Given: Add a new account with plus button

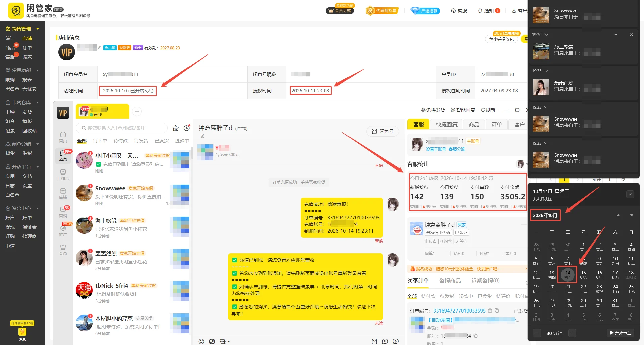Looking at the screenshot, I should click(x=137, y=111).
